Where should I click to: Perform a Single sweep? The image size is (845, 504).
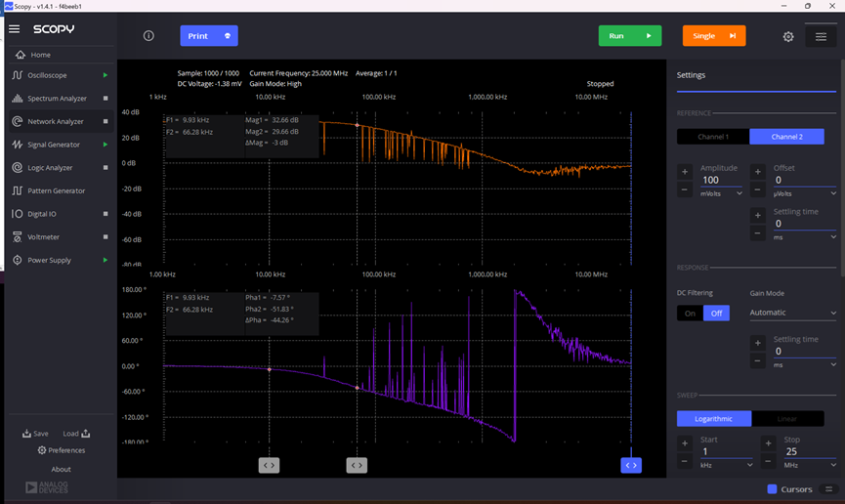714,35
